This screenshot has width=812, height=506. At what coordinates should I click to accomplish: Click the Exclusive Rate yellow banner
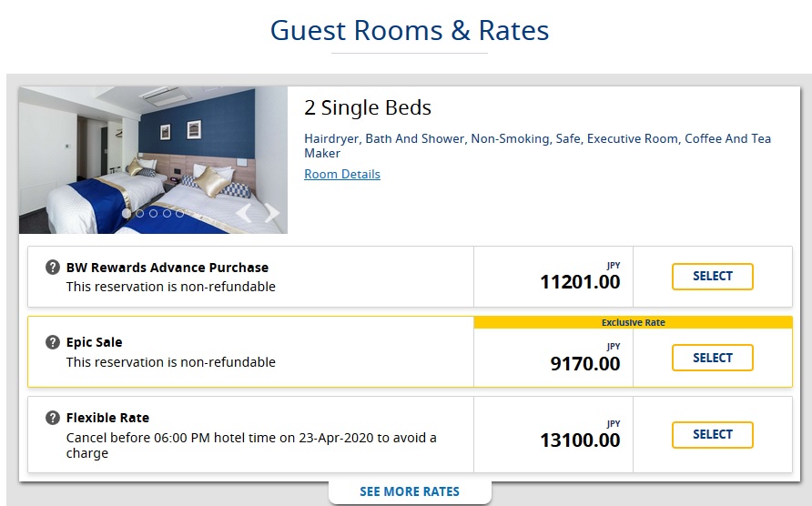633,322
